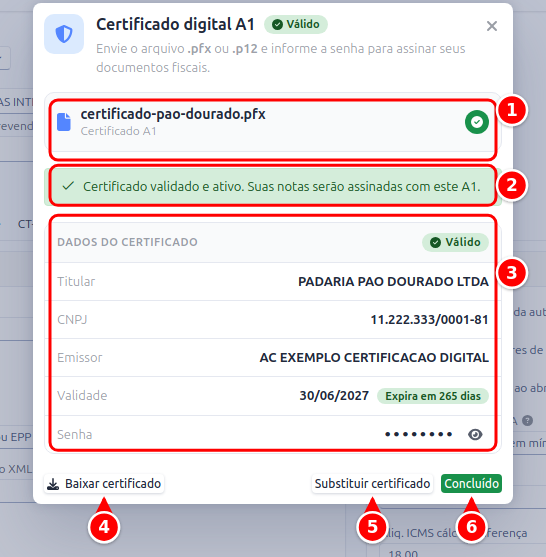The width and height of the screenshot is (546, 557).
Task: Click the Validade row label
Action: click(82, 396)
